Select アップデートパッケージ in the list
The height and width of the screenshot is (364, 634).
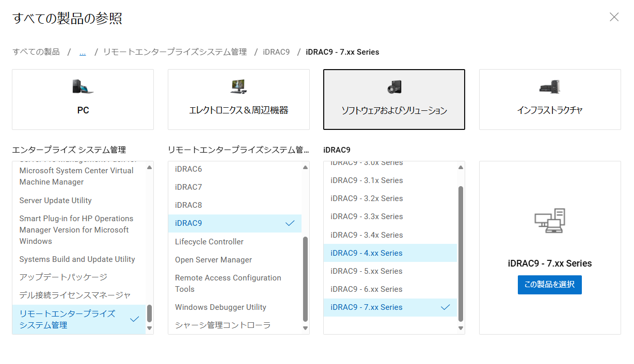(x=79, y=277)
